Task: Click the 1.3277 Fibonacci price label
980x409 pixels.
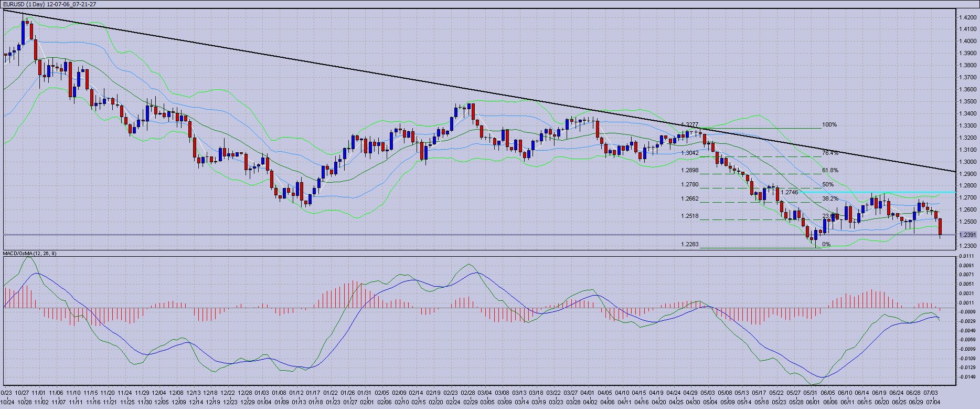Action: pos(689,125)
